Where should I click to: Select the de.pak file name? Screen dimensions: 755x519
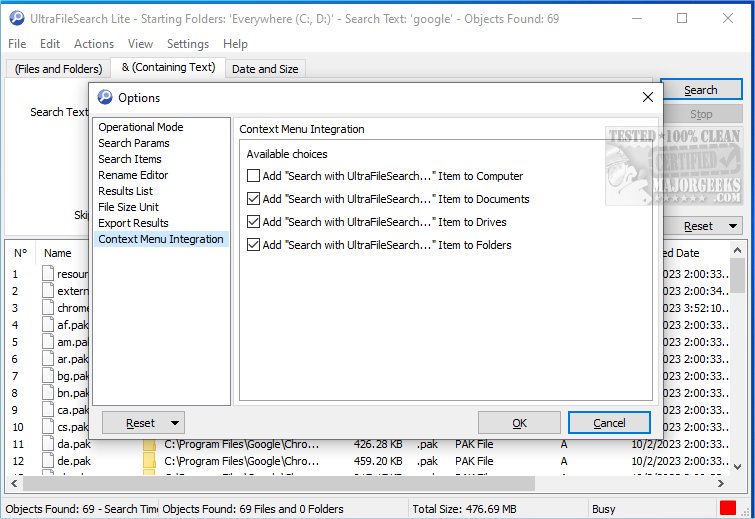pyautogui.click(x=74, y=461)
